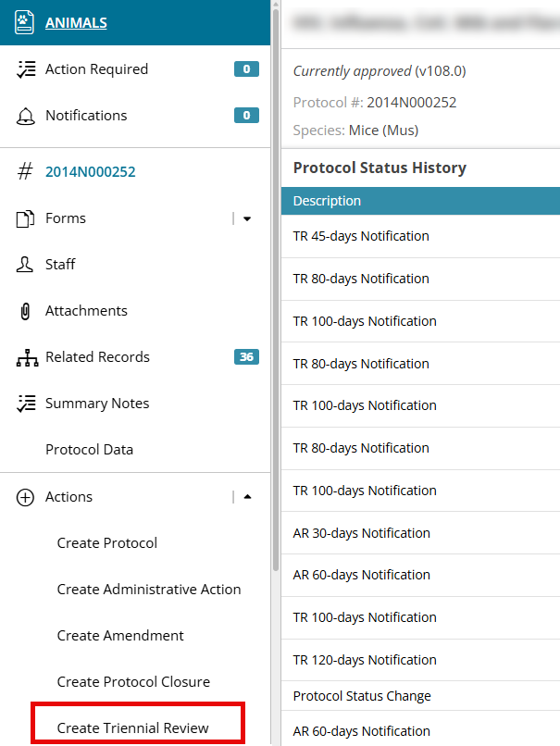
Task: Click the Forms documents icon
Action: point(25,218)
